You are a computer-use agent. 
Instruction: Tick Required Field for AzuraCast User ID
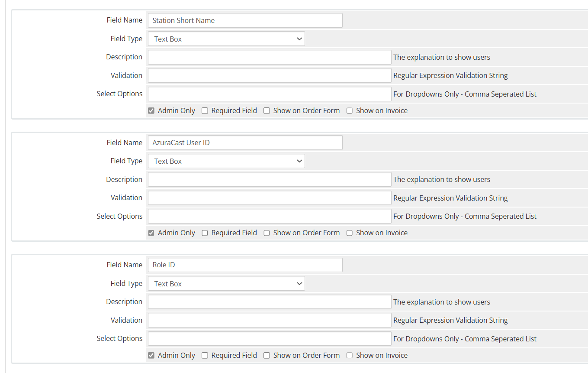tap(205, 233)
